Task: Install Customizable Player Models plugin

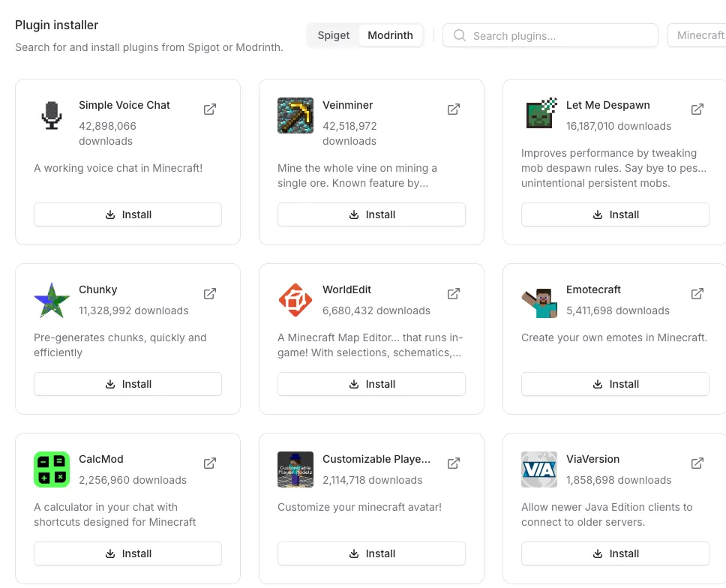Action: pos(371,553)
